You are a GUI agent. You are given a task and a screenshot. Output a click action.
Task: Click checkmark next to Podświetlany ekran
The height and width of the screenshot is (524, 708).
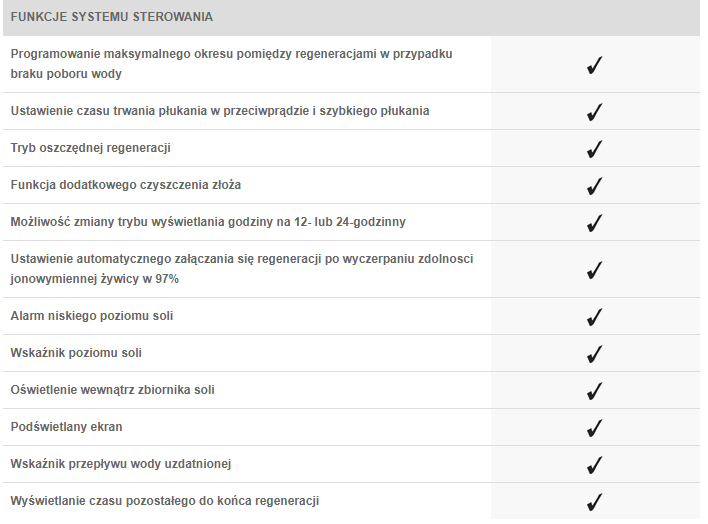[x=595, y=428]
